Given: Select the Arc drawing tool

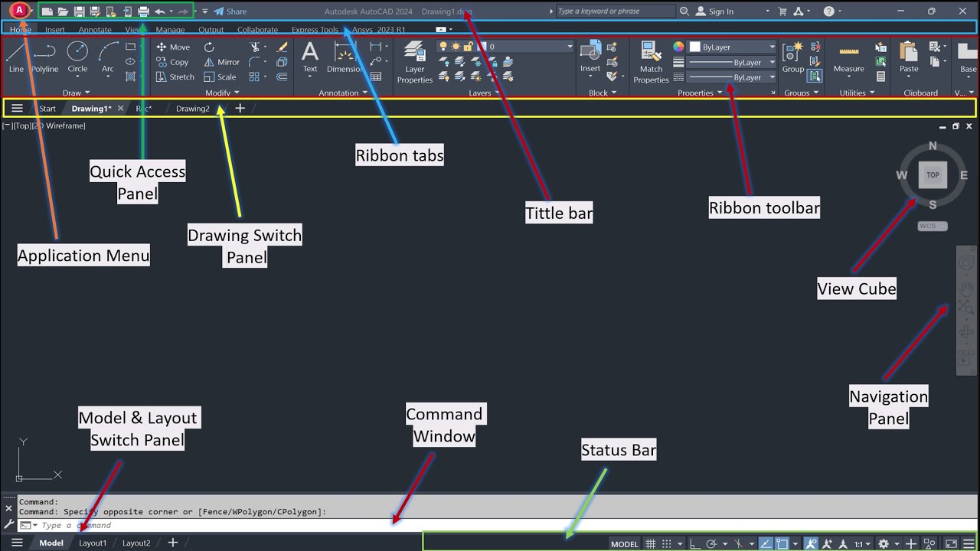Looking at the screenshot, I should point(108,58).
